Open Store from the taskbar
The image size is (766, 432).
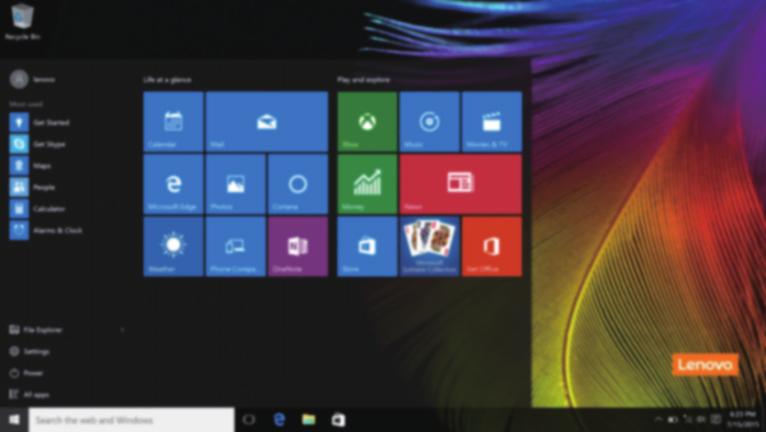(339, 420)
